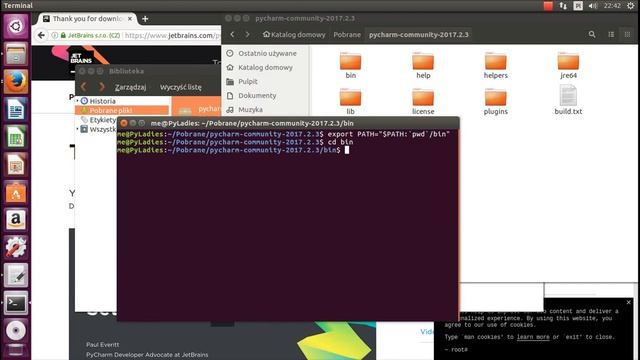
Task: Go forward in Files window
Action: [247, 35]
